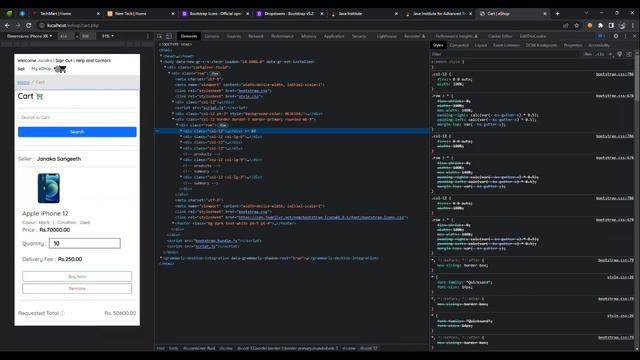Toggle the :hov element state button
The height and width of the screenshot is (360, 640).
(588, 54)
